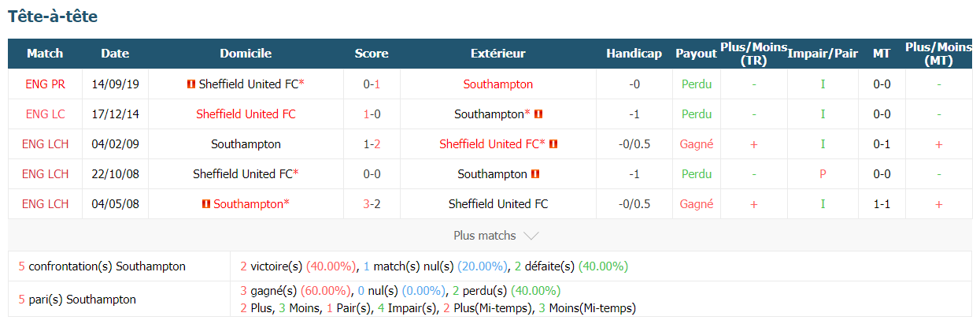This screenshot has width=980, height=324.
Task: Open Sheffield United FC home team 14/09/19
Action: tap(248, 84)
